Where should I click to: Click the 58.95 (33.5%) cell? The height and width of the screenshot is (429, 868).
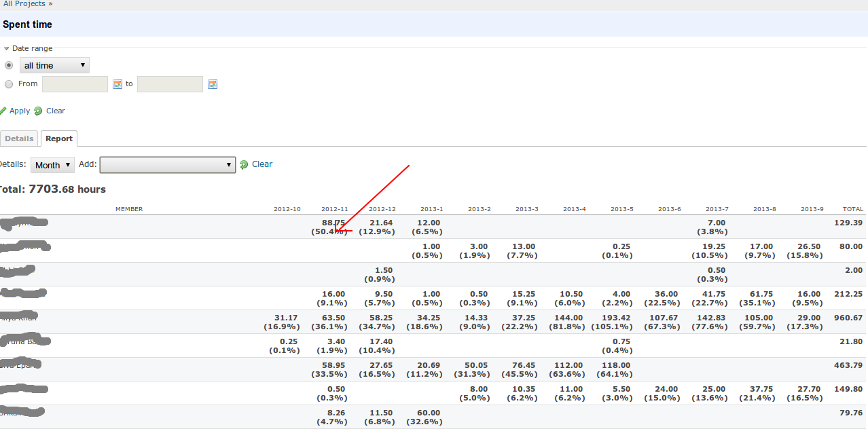pos(330,369)
